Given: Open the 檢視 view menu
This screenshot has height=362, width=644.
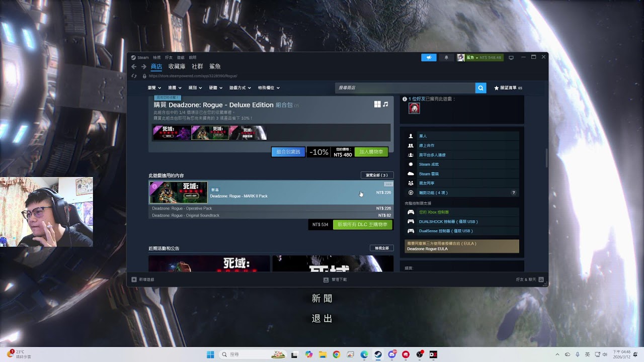Looking at the screenshot, I should (x=157, y=58).
